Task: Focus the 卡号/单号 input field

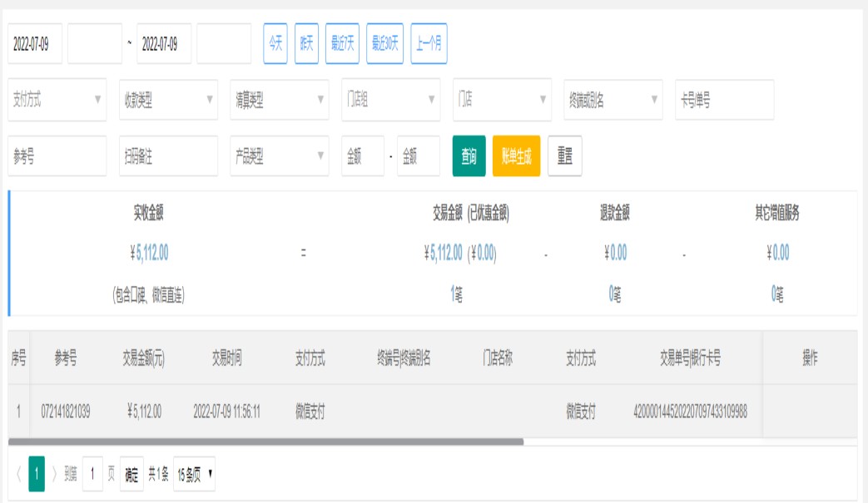Action: point(724,100)
